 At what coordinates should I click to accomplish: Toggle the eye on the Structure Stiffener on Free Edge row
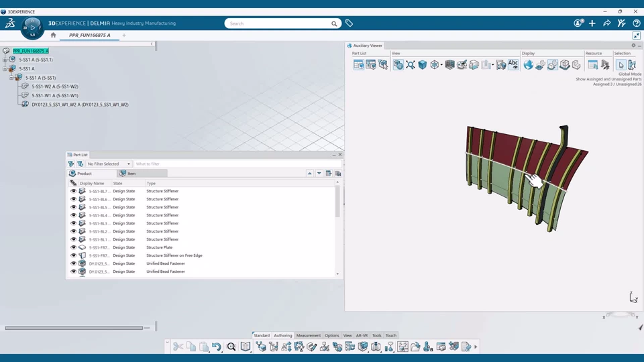pyautogui.click(x=73, y=255)
